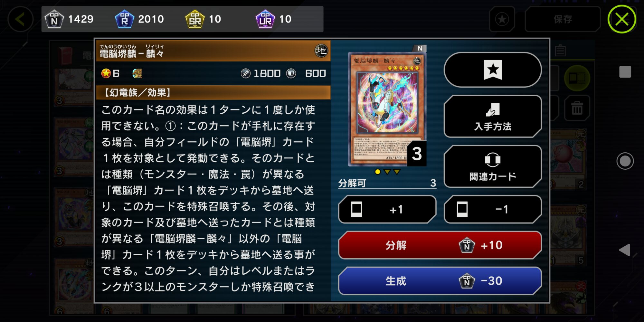Viewport: 644px width, 322px height.
Task: Tap the CP N points icon
Action: click(x=54, y=19)
